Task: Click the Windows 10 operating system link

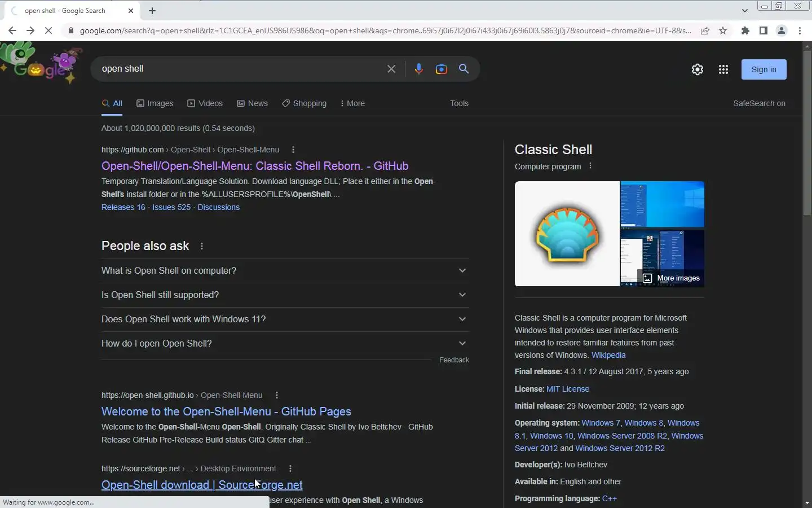Action: click(x=551, y=436)
